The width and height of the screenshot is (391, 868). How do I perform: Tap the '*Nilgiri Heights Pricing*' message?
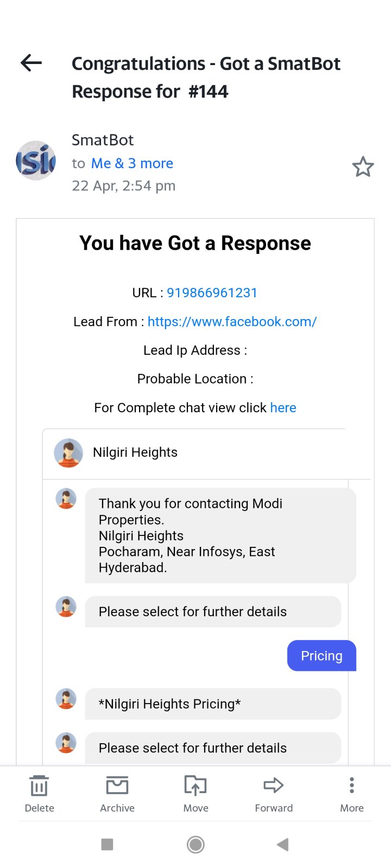point(213,704)
